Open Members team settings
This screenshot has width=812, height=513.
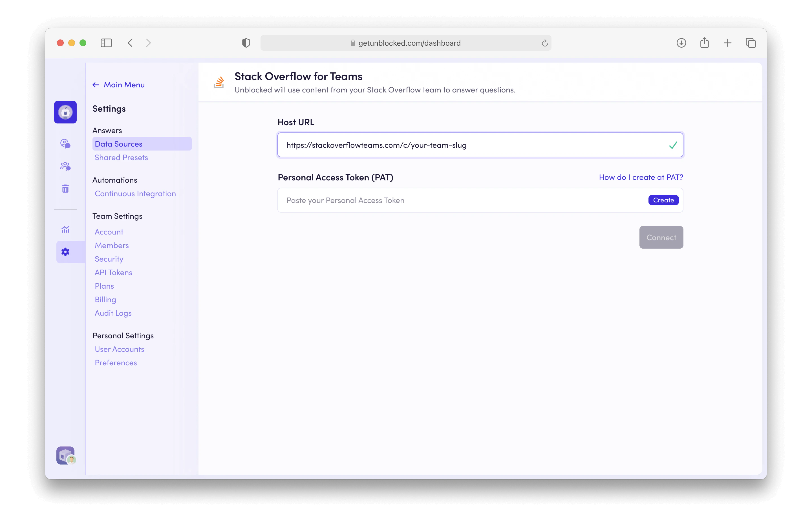[x=112, y=246]
